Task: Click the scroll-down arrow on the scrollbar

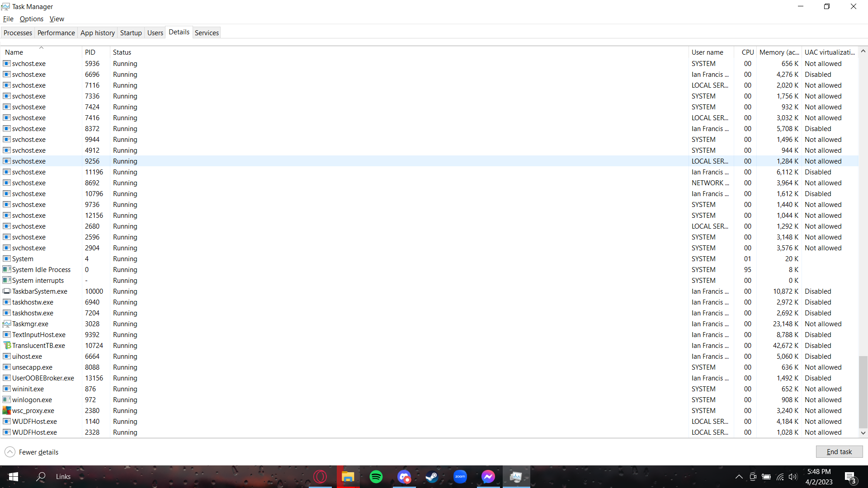Action: (863, 433)
